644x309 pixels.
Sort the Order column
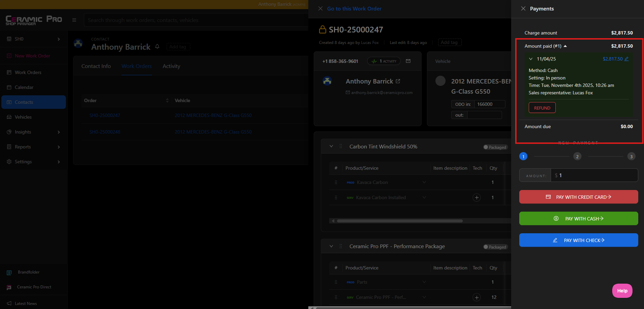tap(167, 100)
